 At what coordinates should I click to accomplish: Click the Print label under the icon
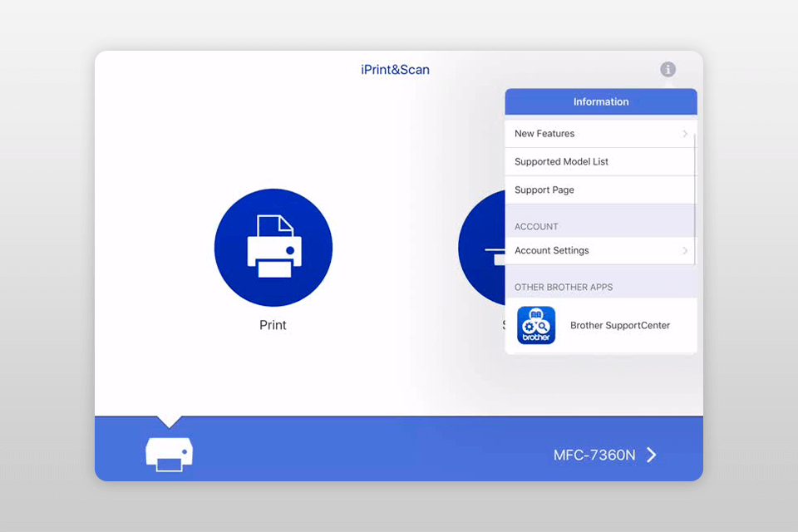[x=273, y=325]
